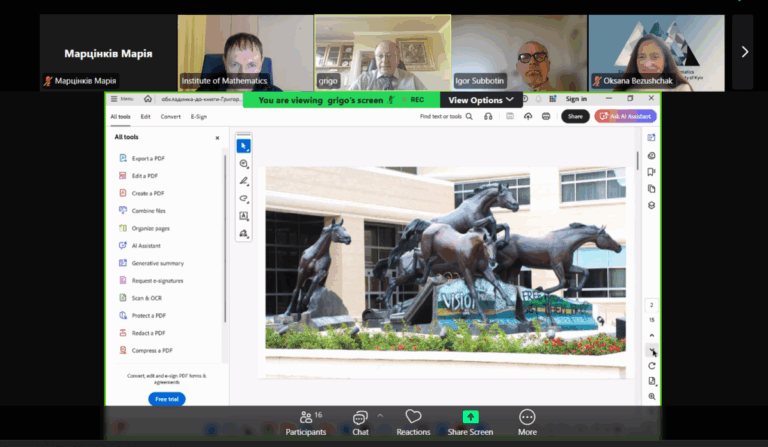The image size is (768, 447).
Task: Open the Reactions heart menu
Action: point(413,421)
